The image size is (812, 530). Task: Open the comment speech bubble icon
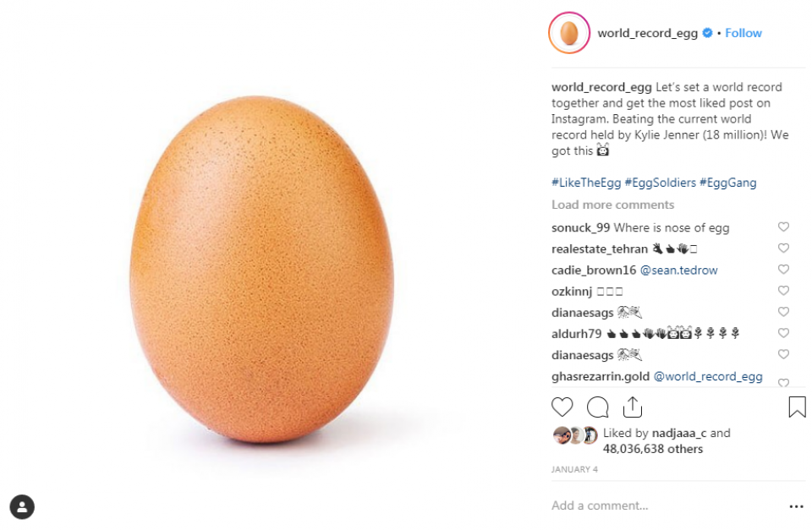pos(598,407)
